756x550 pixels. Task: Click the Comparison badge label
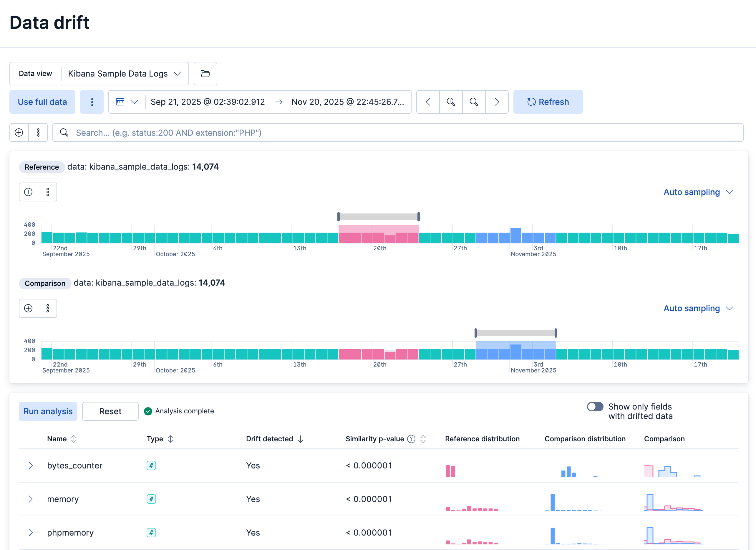point(45,283)
